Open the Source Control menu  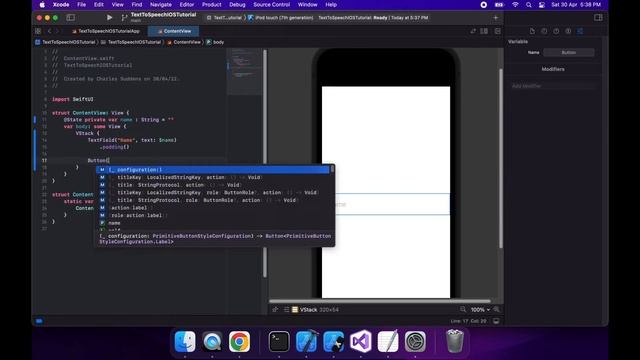271,4
